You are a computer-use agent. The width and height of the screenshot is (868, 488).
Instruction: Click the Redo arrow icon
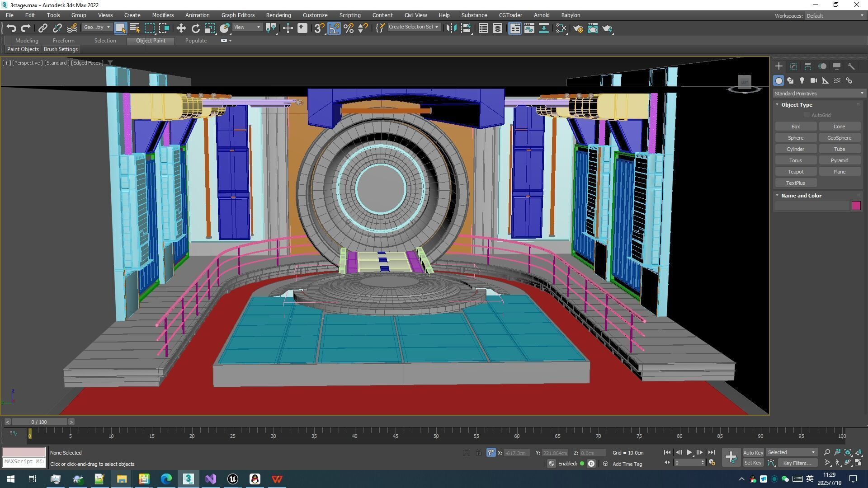pyautogui.click(x=26, y=28)
